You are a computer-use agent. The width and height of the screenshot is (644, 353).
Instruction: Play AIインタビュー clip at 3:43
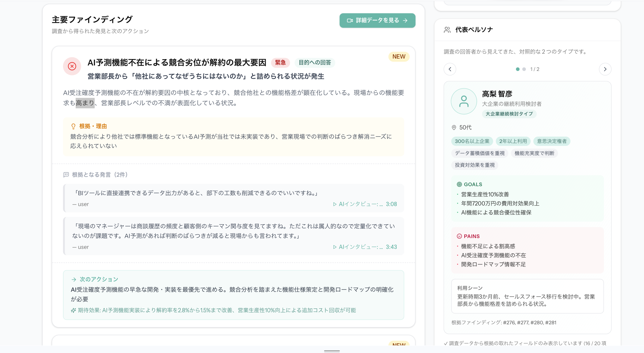click(365, 247)
